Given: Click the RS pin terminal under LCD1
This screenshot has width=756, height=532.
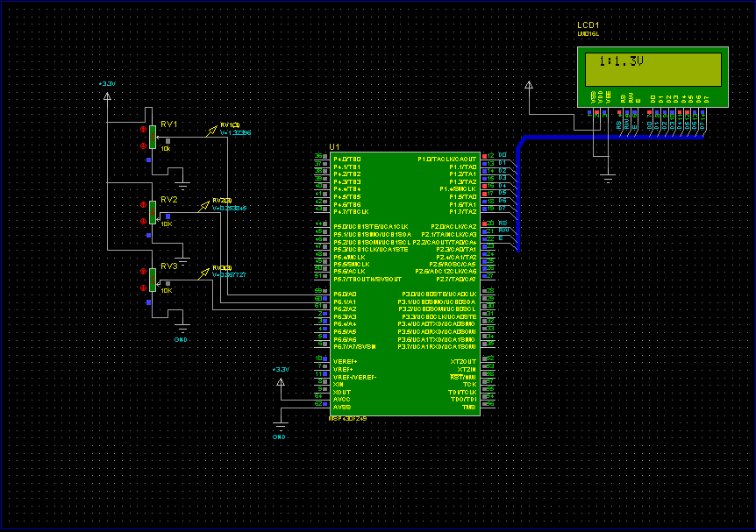Looking at the screenshot, I should [619, 113].
